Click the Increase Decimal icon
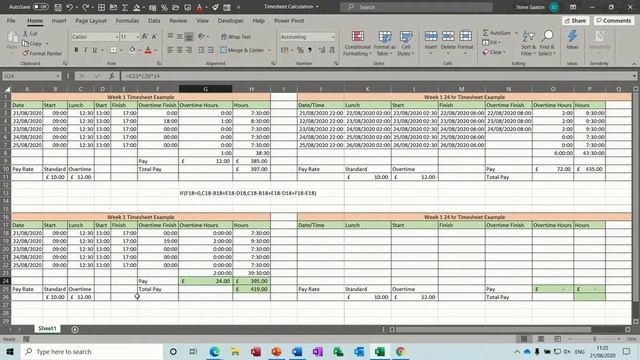This screenshot has width=640, height=360. coord(322,50)
